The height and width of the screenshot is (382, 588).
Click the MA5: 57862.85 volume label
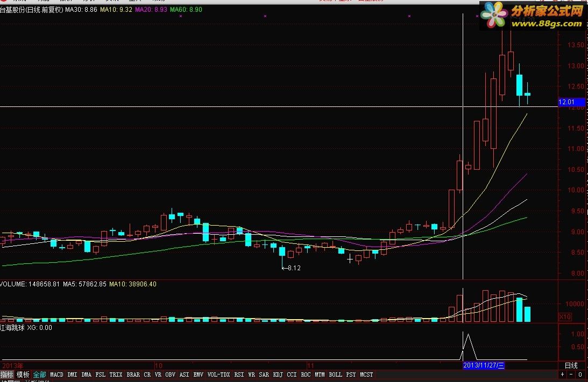coord(84,284)
